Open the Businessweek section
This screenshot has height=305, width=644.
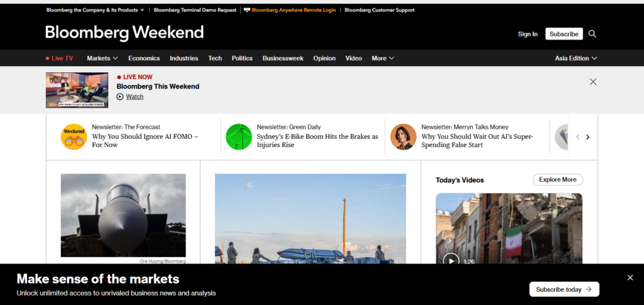pyautogui.click(x=283, y=58)
